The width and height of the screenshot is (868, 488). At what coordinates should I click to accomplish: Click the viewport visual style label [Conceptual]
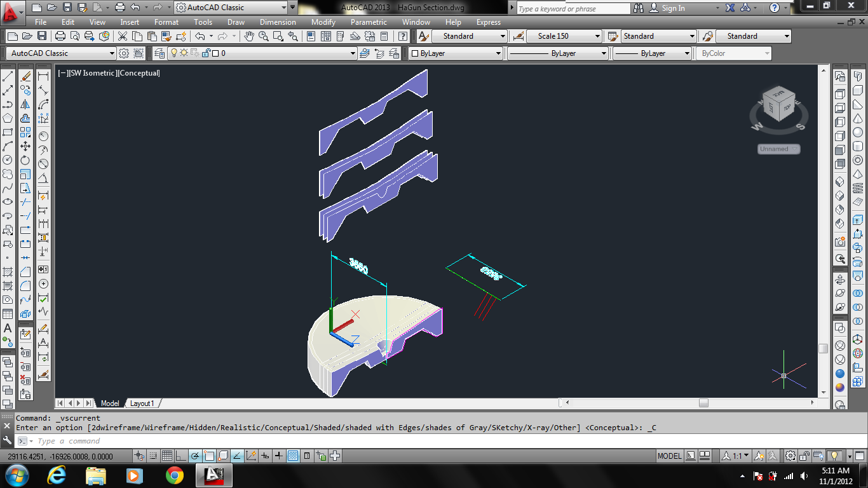click(x=139, y=73)
